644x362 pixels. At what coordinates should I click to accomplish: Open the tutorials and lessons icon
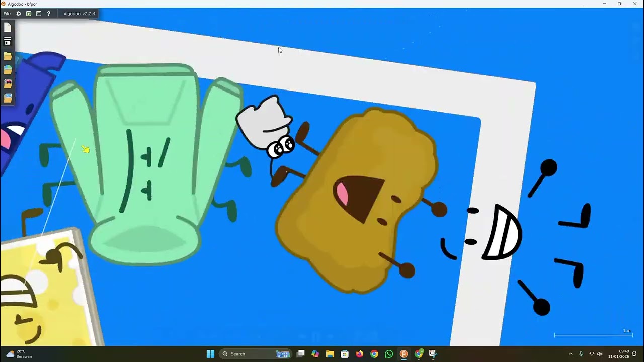(29, 14)
